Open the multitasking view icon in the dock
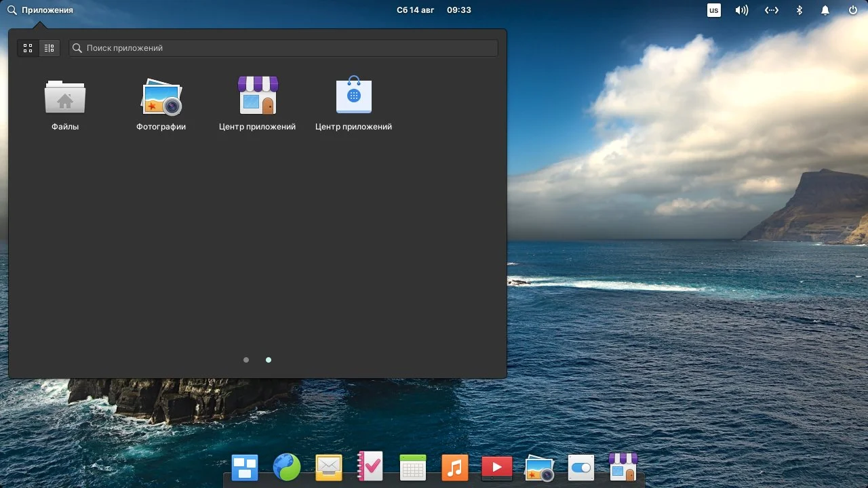 coord(244,467)
